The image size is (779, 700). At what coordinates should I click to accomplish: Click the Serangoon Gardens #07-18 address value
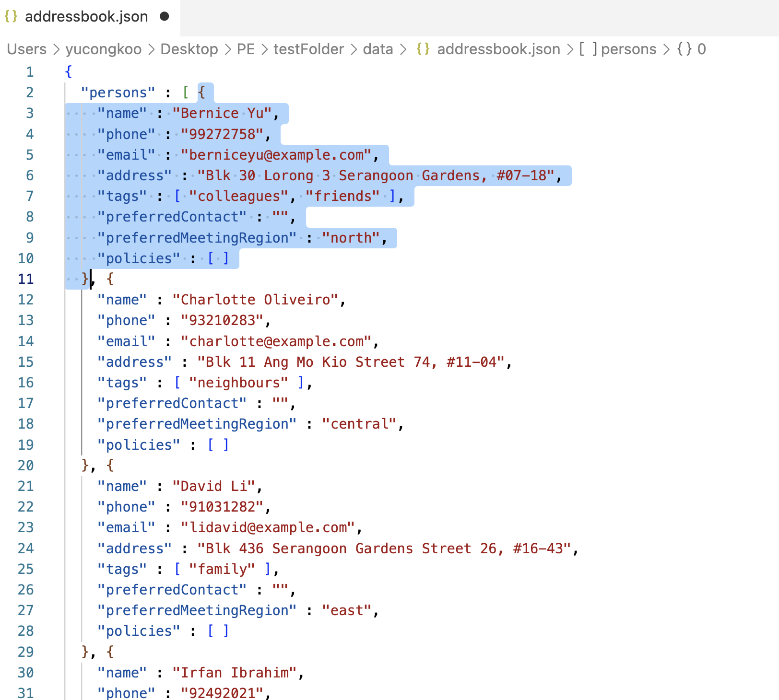click(x=376, y=175)
